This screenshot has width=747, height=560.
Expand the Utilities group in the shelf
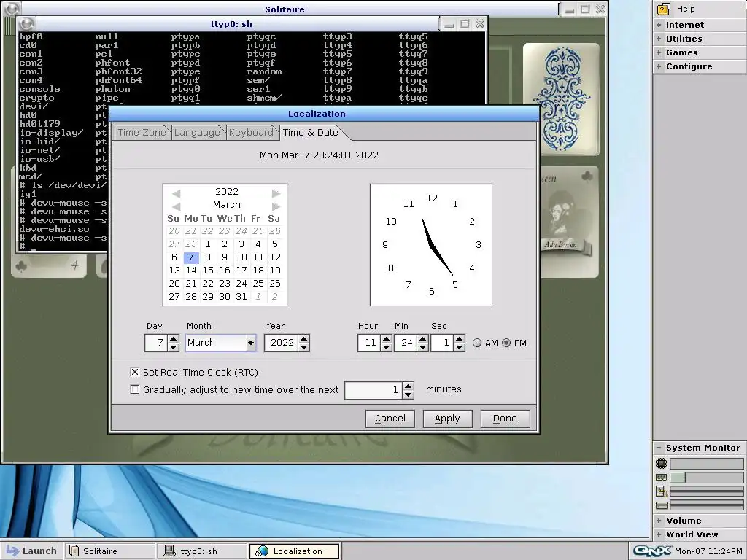[700, 39]
